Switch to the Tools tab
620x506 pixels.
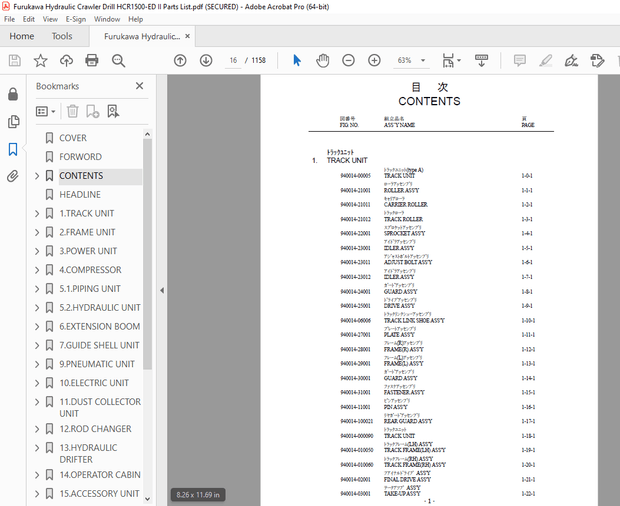(x=62, y=36)
